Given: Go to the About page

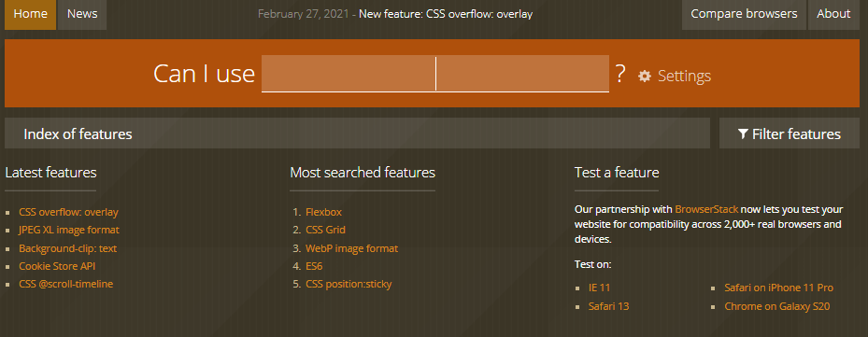Looking at the screenshot, I should click(833, 14).
